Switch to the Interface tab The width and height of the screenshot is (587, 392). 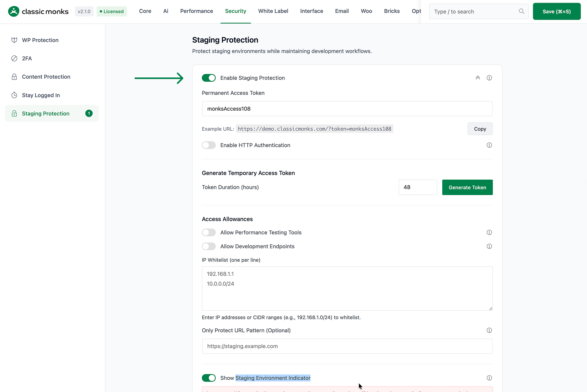(x=312, y=11)
